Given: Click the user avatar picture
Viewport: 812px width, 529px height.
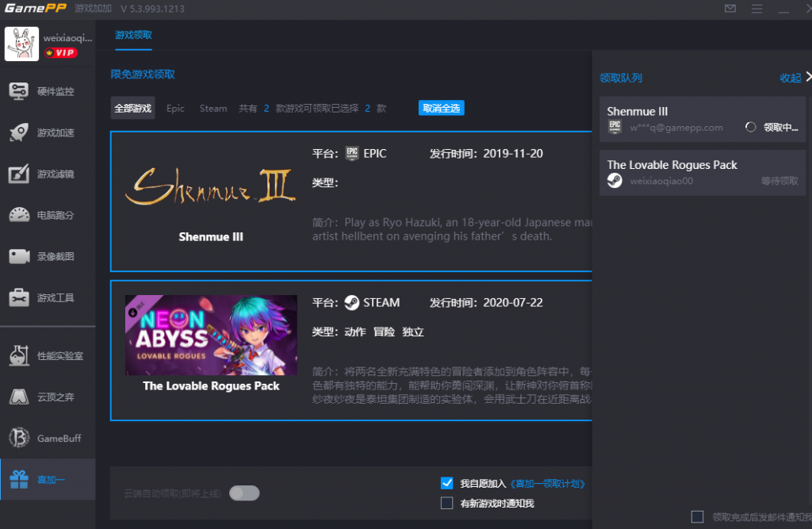Looking at the screenshot, I should click(x=21, y=44).
